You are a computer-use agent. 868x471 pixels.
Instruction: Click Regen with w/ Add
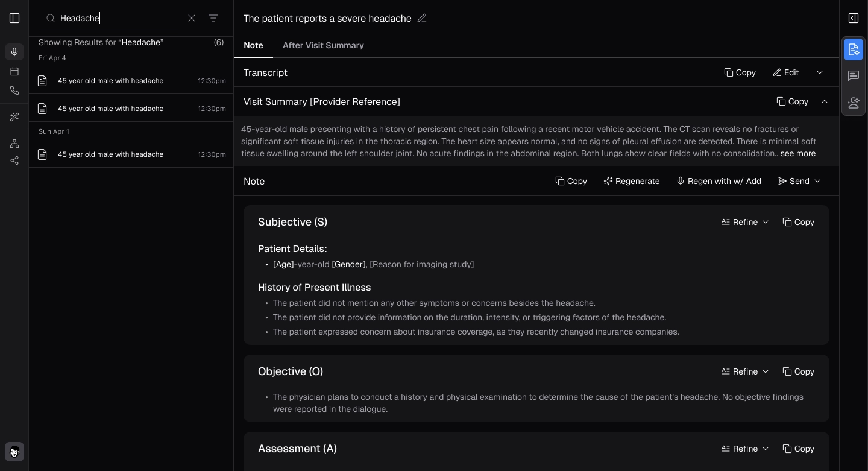719,181
